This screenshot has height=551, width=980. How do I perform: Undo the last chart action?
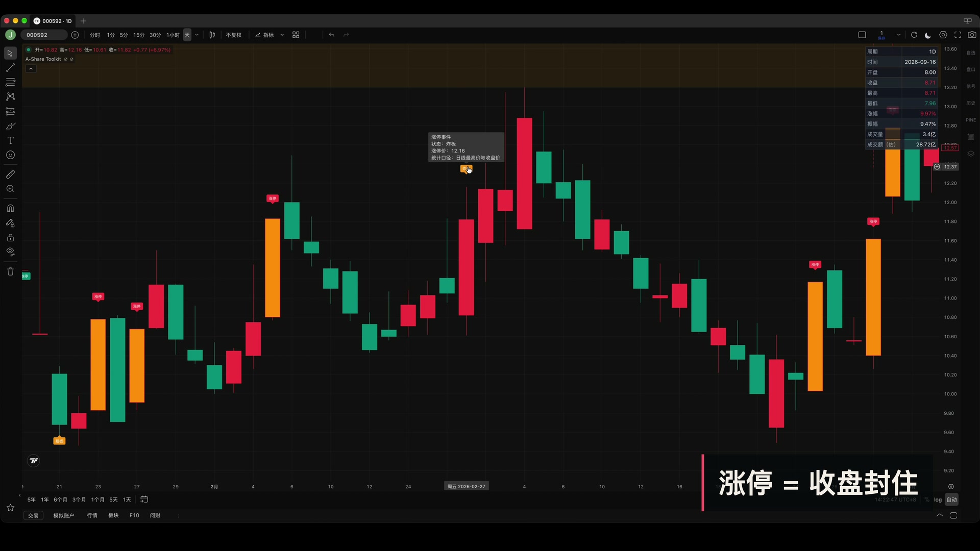pyautogui.click(x=332, y=35)
